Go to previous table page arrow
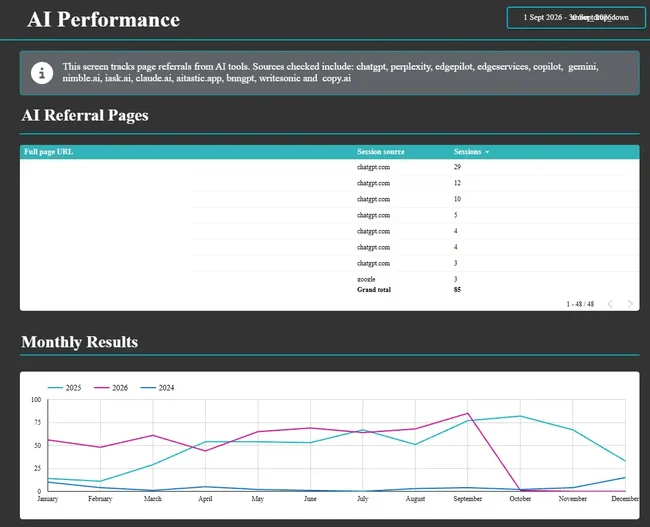The height and width of the screenshot is (527, 650). coord(610,304)
